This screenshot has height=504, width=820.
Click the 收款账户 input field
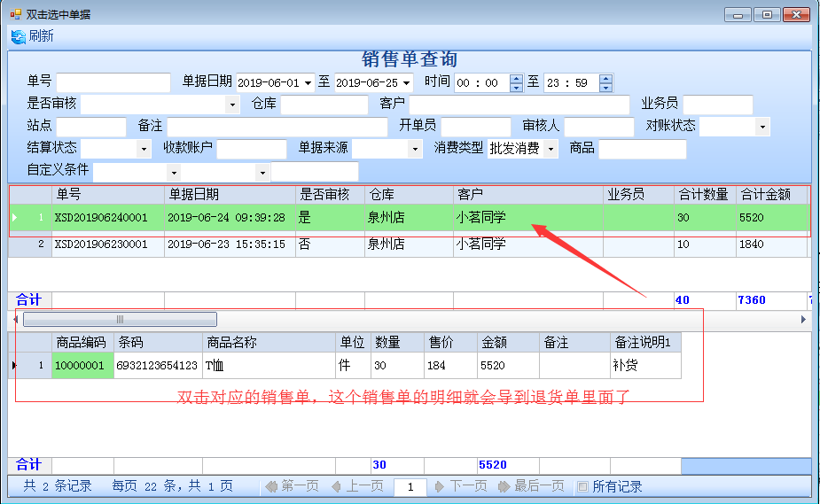pyautogui.click(x=252, y=150)
